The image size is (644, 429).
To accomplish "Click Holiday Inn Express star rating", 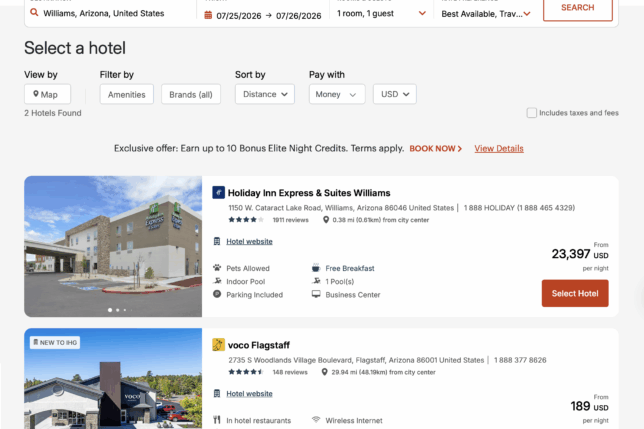I will click(x=246, y=220).
